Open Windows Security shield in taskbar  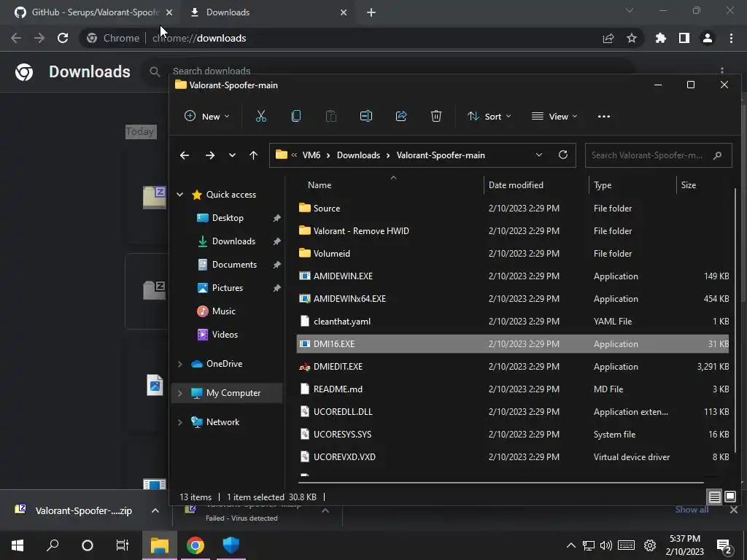point(231,545)
